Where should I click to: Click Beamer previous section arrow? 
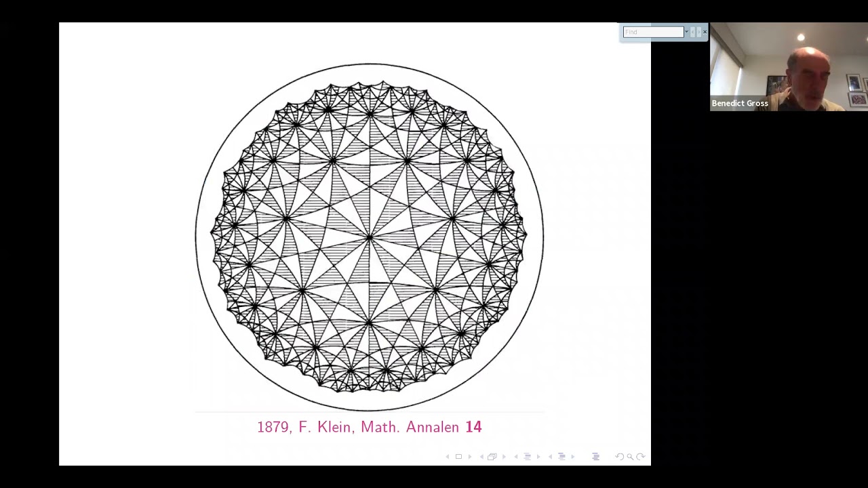pos(550,457)
